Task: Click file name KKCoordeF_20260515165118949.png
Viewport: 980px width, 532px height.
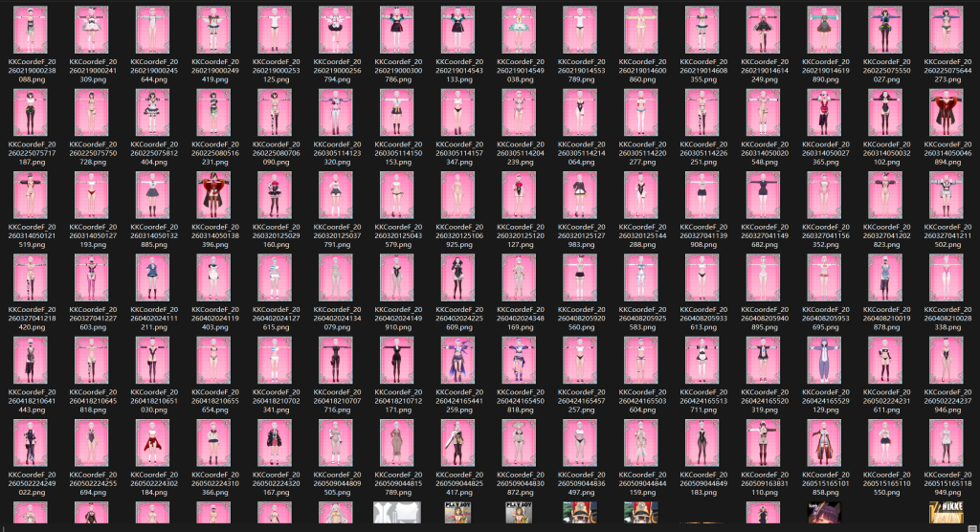Action: point(947,483)
